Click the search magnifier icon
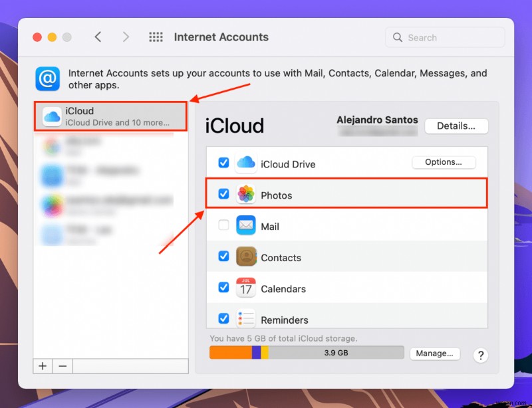The width and height of the screenshot is (532, 408). pos(397,37)
